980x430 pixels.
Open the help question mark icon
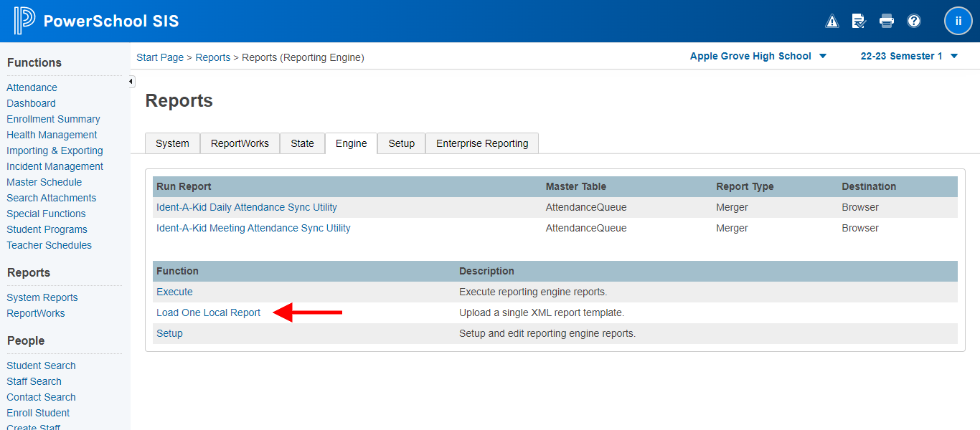pos(914,21)
